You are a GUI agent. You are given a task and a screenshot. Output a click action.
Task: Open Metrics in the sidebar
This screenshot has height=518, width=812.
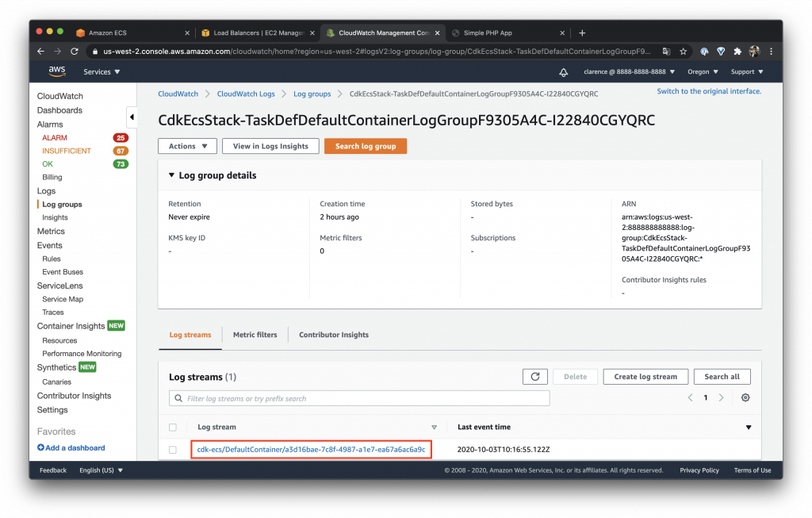click(51, 231)
